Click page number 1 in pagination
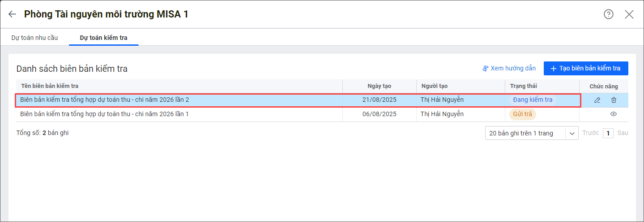 (x=608, y=133)
